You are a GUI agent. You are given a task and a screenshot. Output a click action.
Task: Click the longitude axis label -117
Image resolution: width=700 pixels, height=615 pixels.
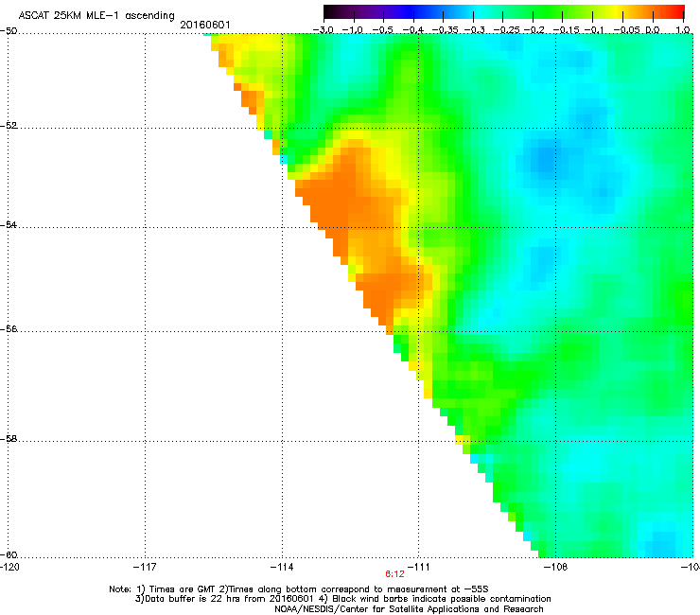(x=145, y=567)
